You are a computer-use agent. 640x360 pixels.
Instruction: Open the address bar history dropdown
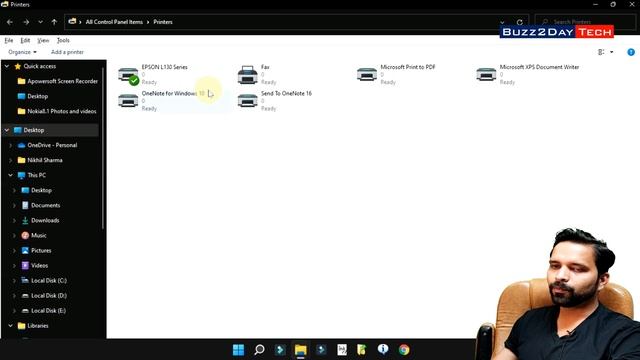pos(502,22)
